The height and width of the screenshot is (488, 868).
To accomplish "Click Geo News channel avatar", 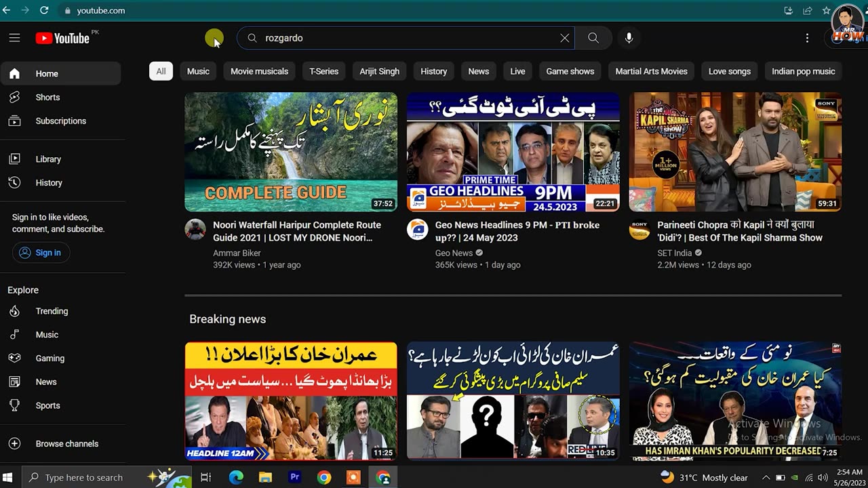I will click(418, 229).
